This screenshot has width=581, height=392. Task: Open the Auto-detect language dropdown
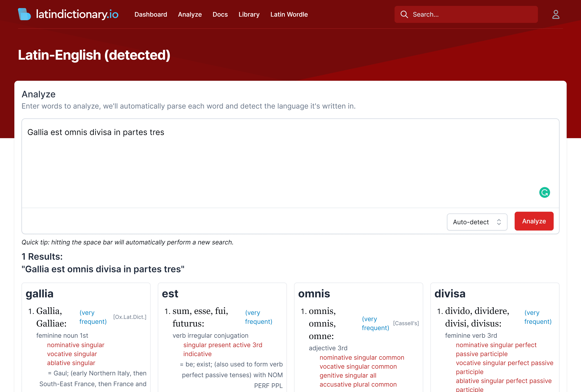[x=471, y=222]
